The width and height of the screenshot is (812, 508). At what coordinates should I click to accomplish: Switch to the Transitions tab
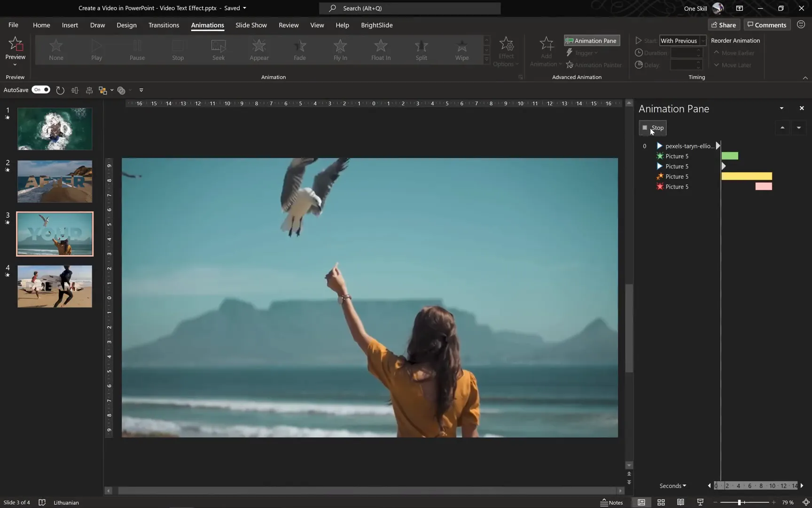164,25
